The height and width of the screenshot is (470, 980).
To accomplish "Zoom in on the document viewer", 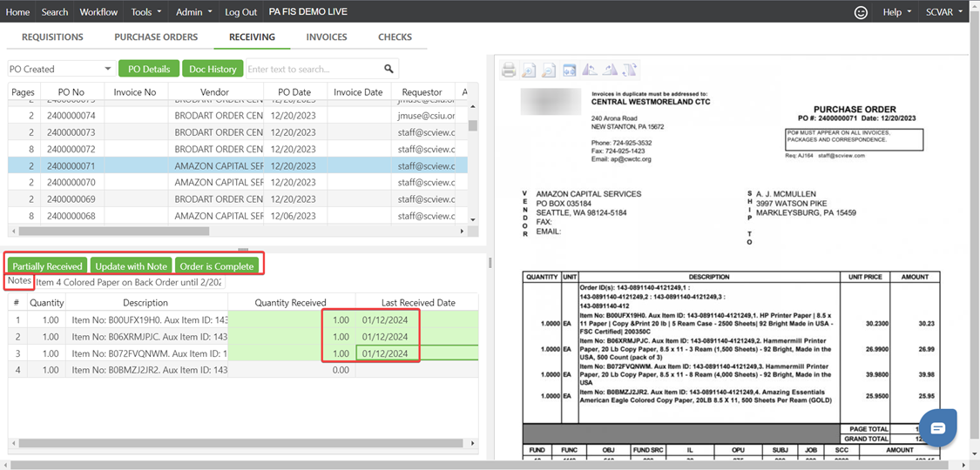I will [529, 70].
